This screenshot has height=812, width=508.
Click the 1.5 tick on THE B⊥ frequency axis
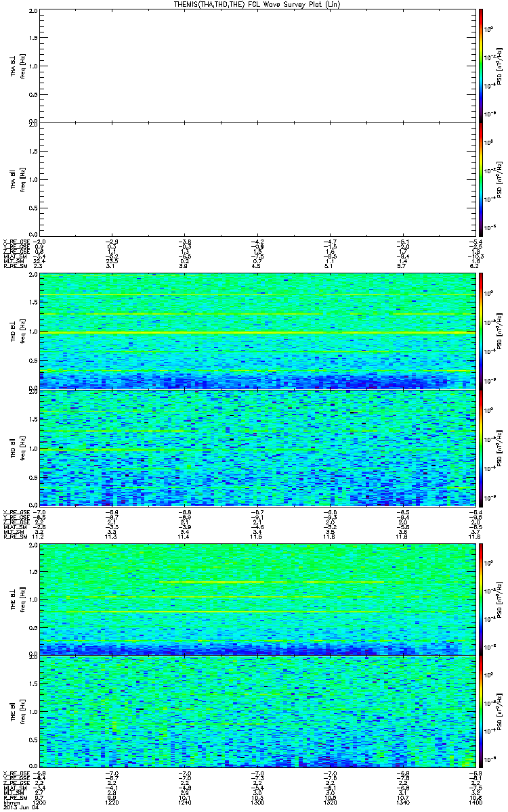pos(34,571)
